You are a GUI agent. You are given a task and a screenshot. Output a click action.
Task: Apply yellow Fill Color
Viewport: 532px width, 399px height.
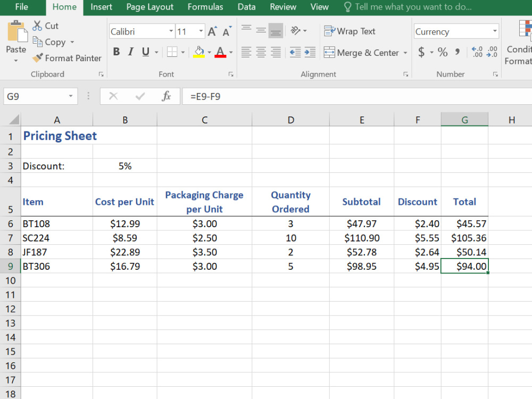[x=199, y=52]
